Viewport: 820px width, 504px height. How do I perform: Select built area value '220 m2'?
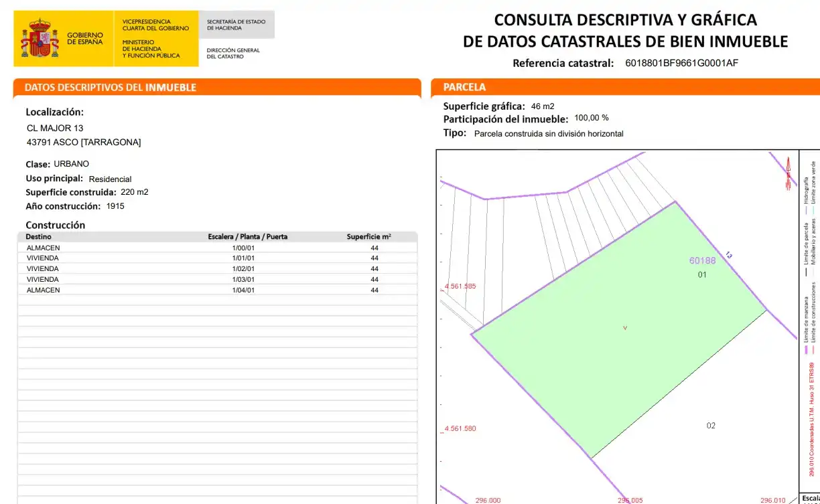(135, 192)
